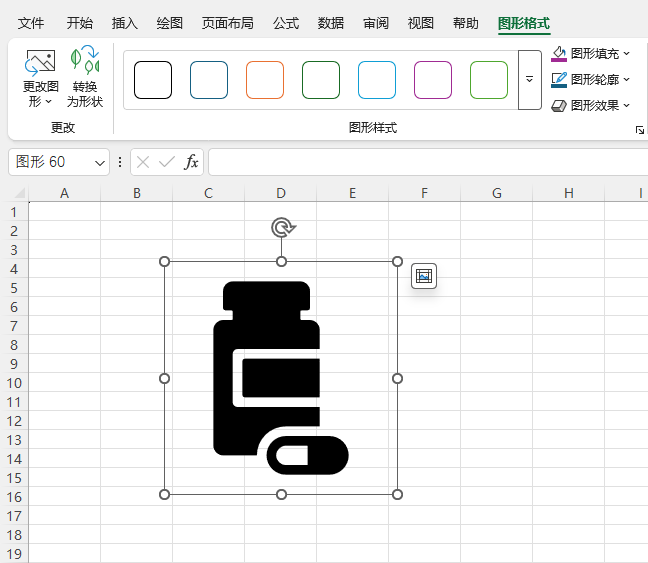The width and height of the screenshot is (648, 563).
Task: Apply the purple outline graphic style
Action: (x=433, y=80)
